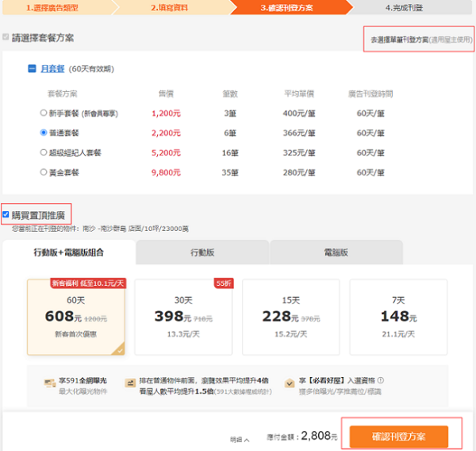Toggle the 請選擇套餐方案 checkbox
This screenshot has width=476, height=451.
point(6,37)
